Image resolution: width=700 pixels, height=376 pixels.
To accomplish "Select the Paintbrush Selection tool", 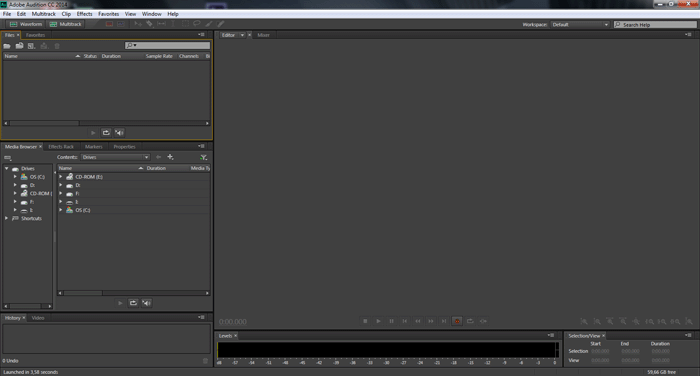I will point(208,24).
